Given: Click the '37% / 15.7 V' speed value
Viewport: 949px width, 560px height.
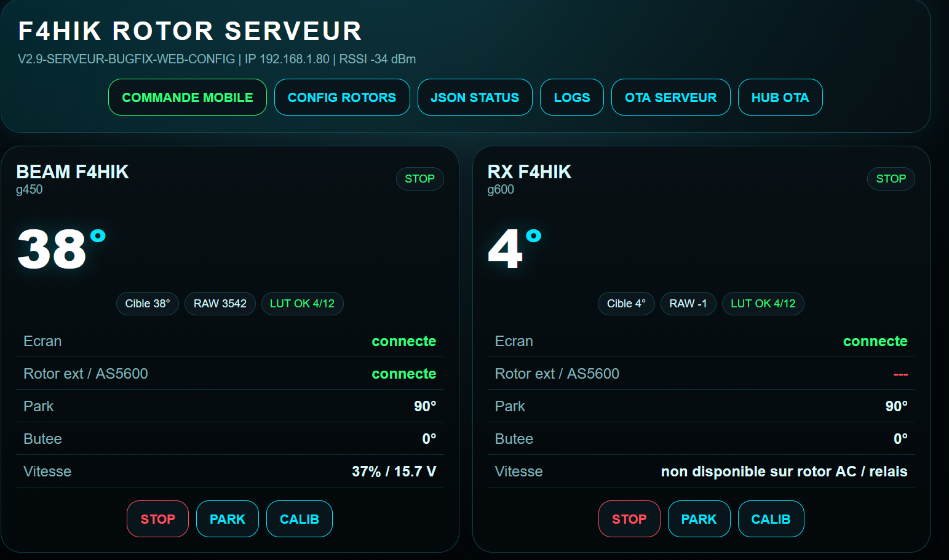Looking at the screenshot, I should (x=394, y=471).
